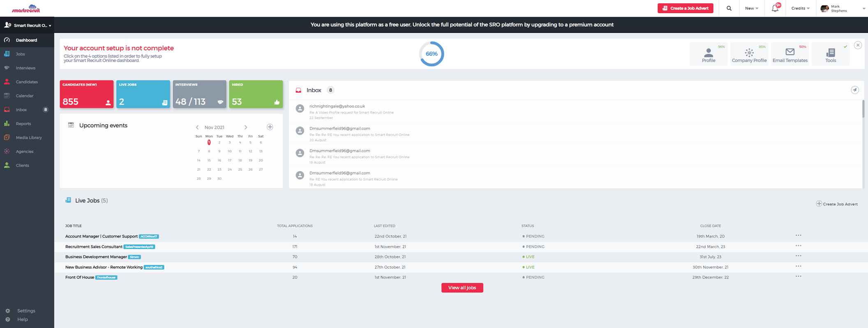Screen dimensions: 868x328
Task: Open the Tools setup tile
Action: click(x=831, y=54)
